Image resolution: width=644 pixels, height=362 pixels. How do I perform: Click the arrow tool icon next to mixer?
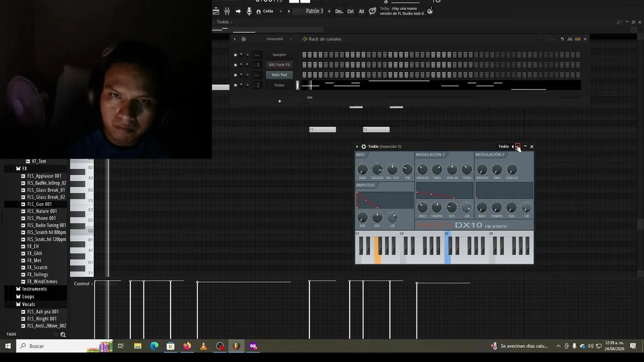[x=238, y=11]
